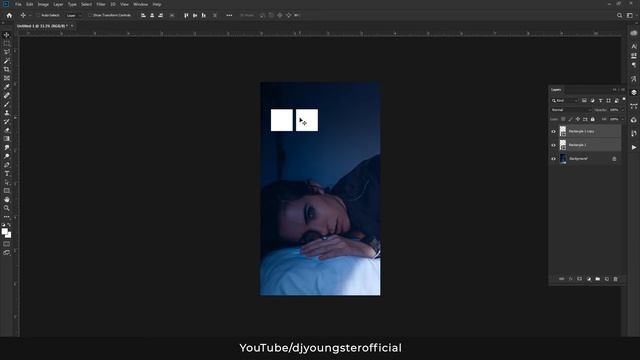Click align horizontal centers icon
640x360 pixels.
point(152,16)
